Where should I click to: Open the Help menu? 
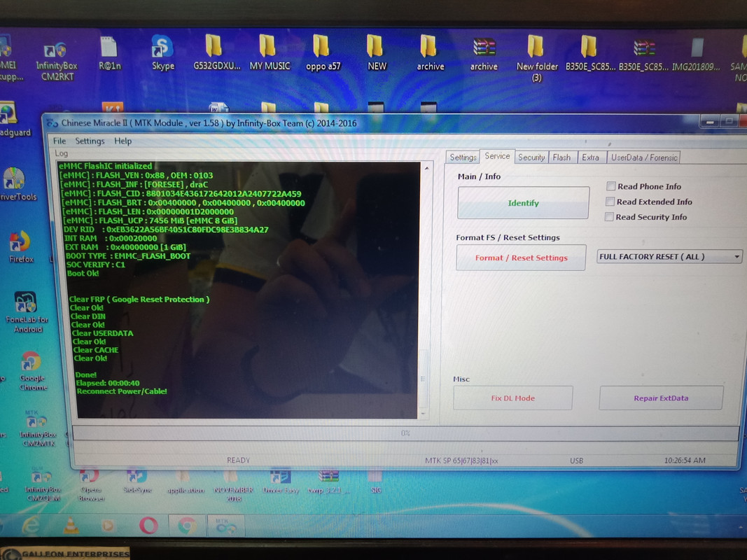click(123, 141)
